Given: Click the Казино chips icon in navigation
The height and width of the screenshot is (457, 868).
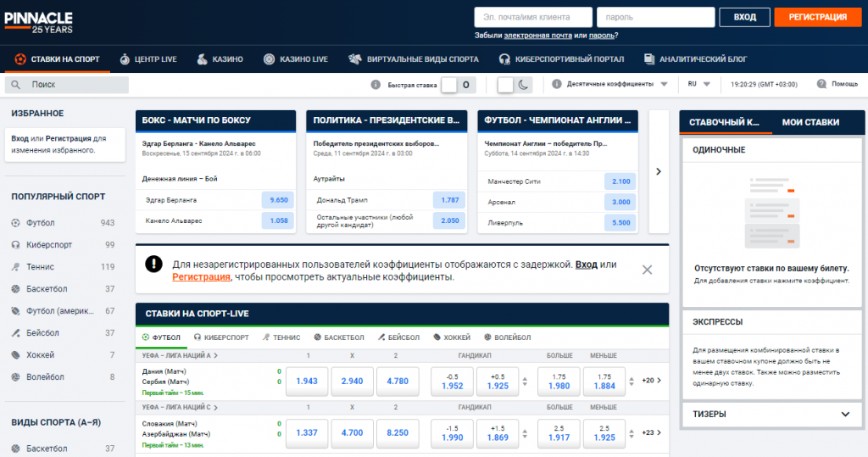Looking at the screenshot, I should tap(202, 59).
